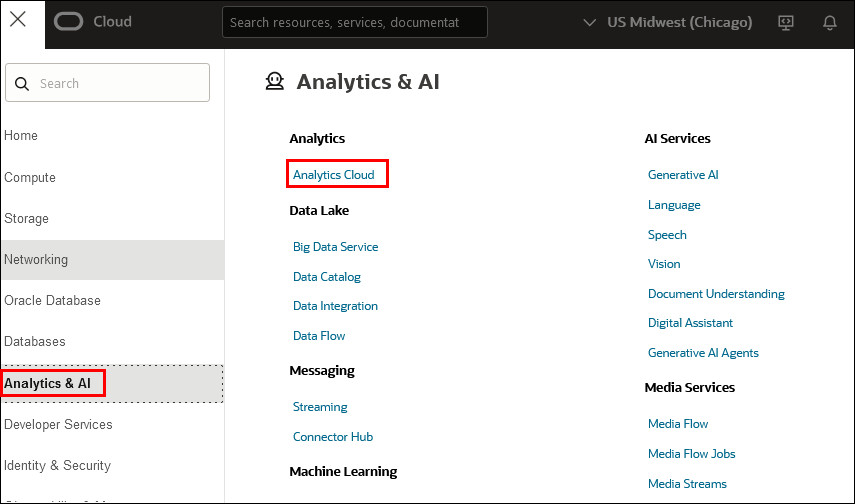The width and height of the screenshot is (855, 504).
Task: Close the navigation menu with X icon
Action: (x=18, y=21)
